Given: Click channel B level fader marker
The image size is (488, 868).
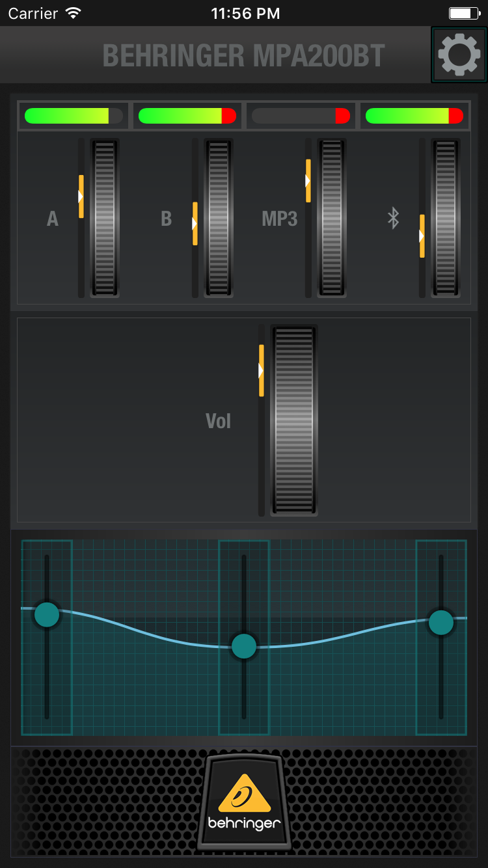Looking at the screenshot, I should pyautogui.click(x=195, y=224).
